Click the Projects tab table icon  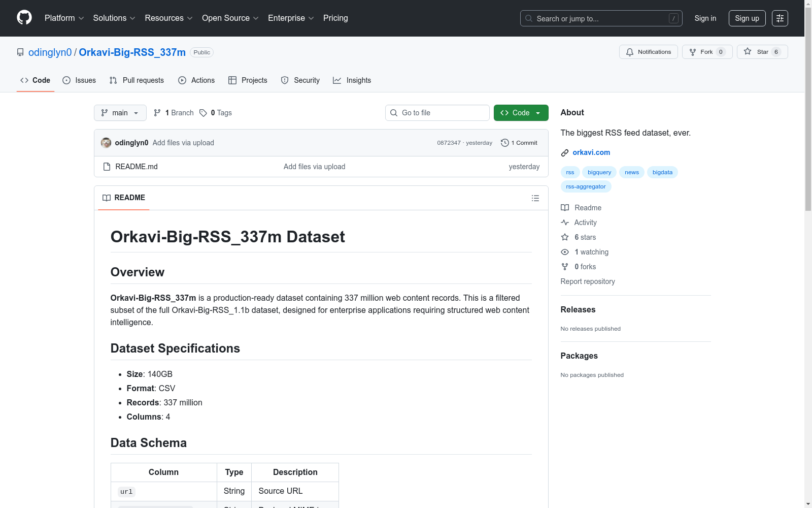[232, 80]
